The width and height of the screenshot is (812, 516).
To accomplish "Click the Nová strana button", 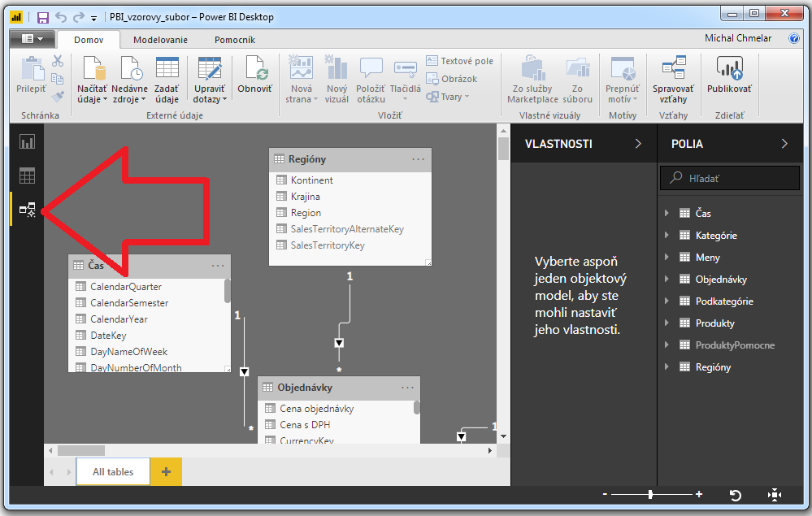I will click(x=302, y=80).
